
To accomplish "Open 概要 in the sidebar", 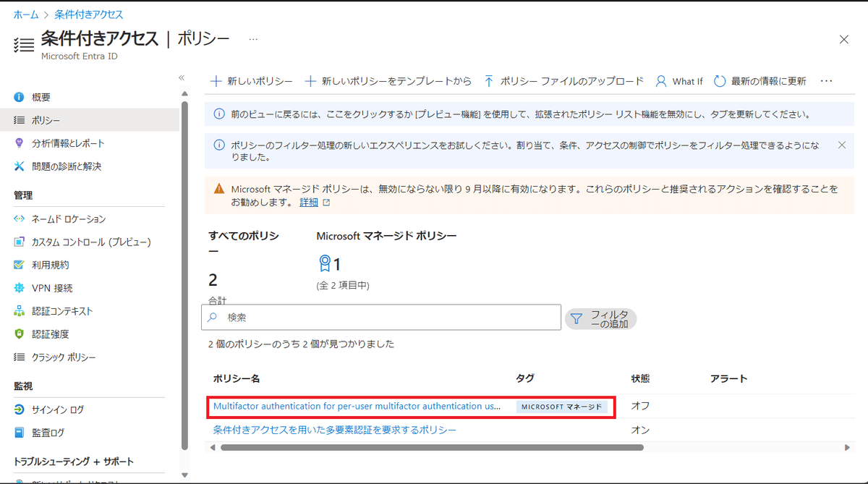I will (x=41, y=97).
